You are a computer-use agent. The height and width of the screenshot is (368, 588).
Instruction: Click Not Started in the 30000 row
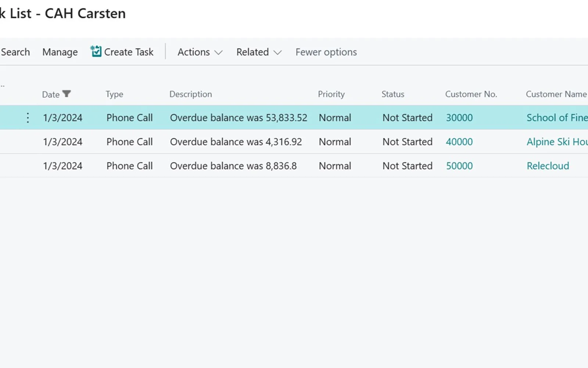tap(408, 118)
